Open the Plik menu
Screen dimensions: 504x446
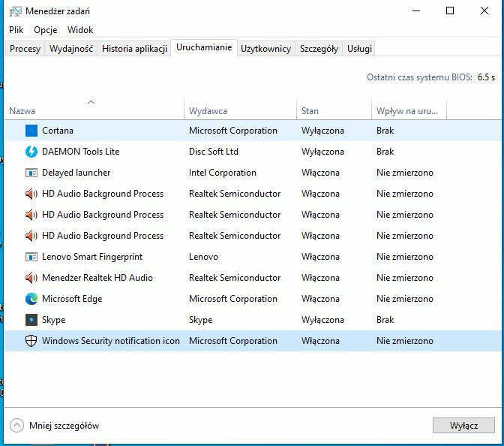tap(16, 30)
